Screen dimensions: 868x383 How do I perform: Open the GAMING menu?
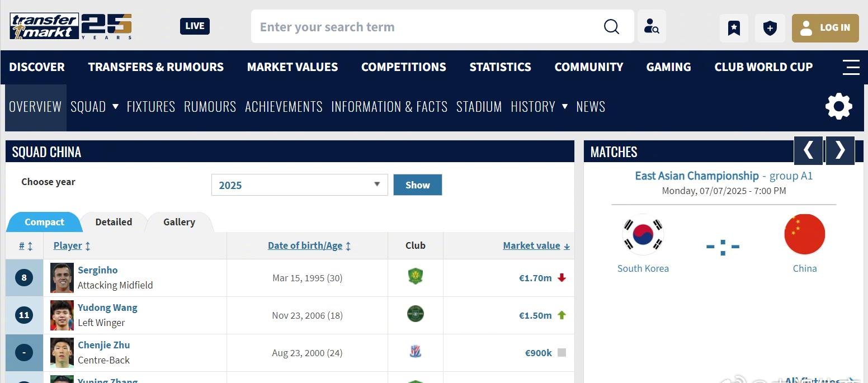669,67
